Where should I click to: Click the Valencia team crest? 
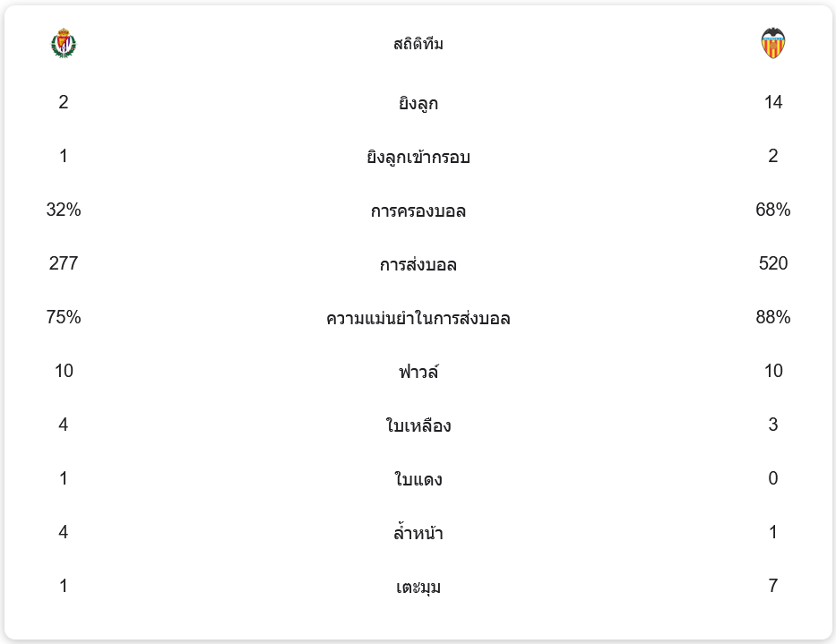[x=772, y=43]
